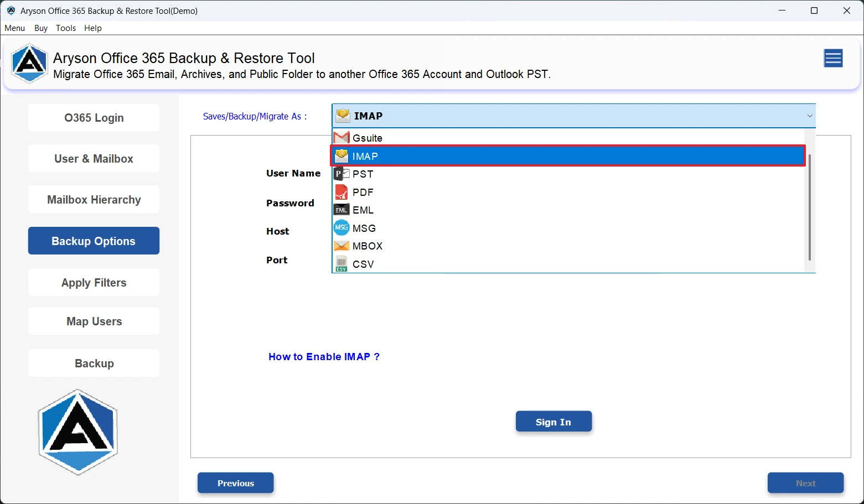Go to User & Mailbox step
Screen dimensions: 864x504
(94, 158)
